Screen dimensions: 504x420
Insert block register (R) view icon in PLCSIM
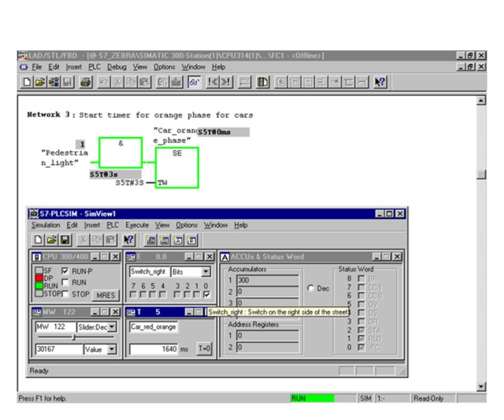192,240
